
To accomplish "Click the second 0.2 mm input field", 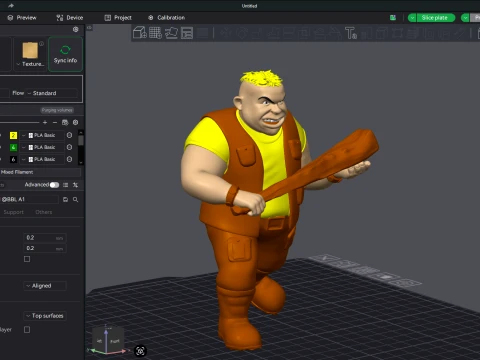I will (x=45, y=248).
